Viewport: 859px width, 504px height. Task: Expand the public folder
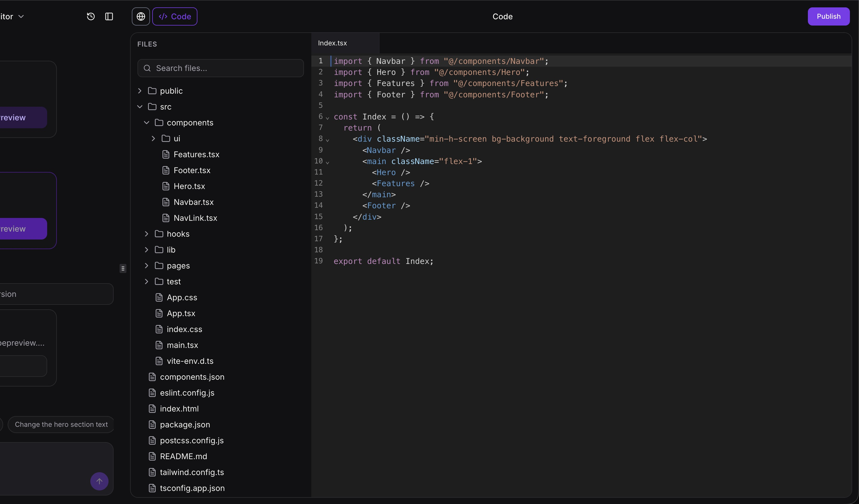point(140,91)
